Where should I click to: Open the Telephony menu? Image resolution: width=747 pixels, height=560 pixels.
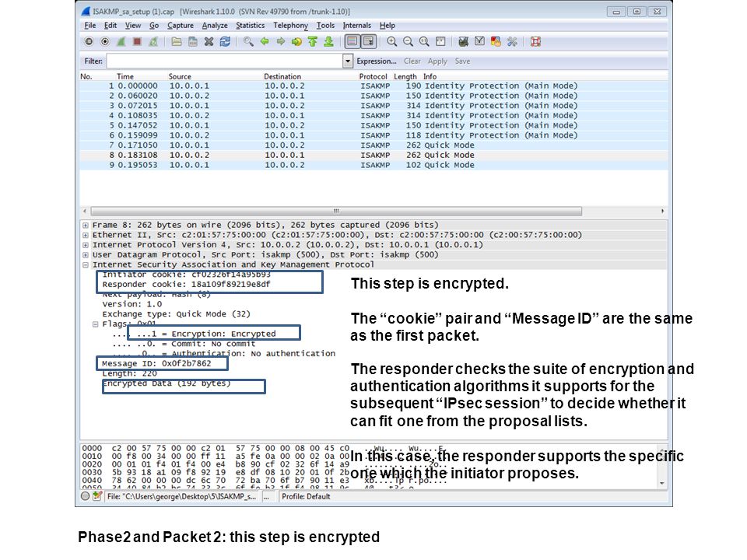coord(290,25)
